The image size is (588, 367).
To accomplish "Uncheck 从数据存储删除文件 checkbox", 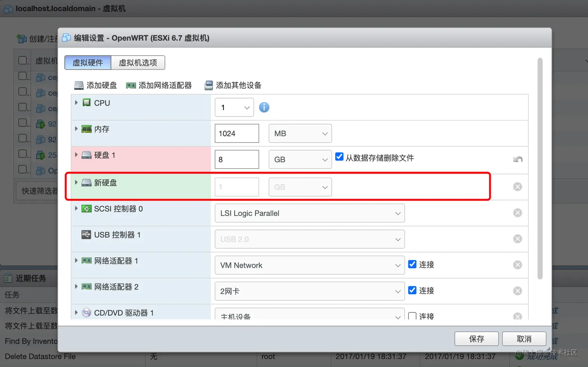I will (339, 156).
